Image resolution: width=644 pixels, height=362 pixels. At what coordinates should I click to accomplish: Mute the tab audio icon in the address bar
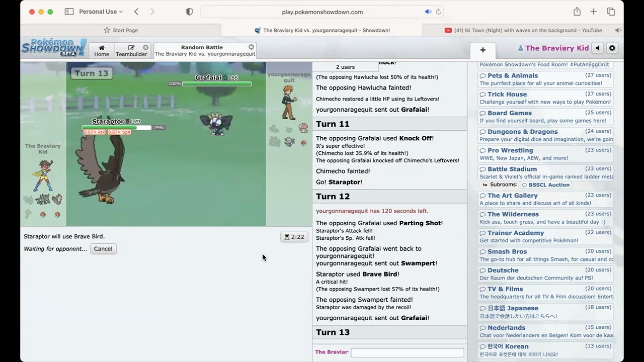[428, 12]
